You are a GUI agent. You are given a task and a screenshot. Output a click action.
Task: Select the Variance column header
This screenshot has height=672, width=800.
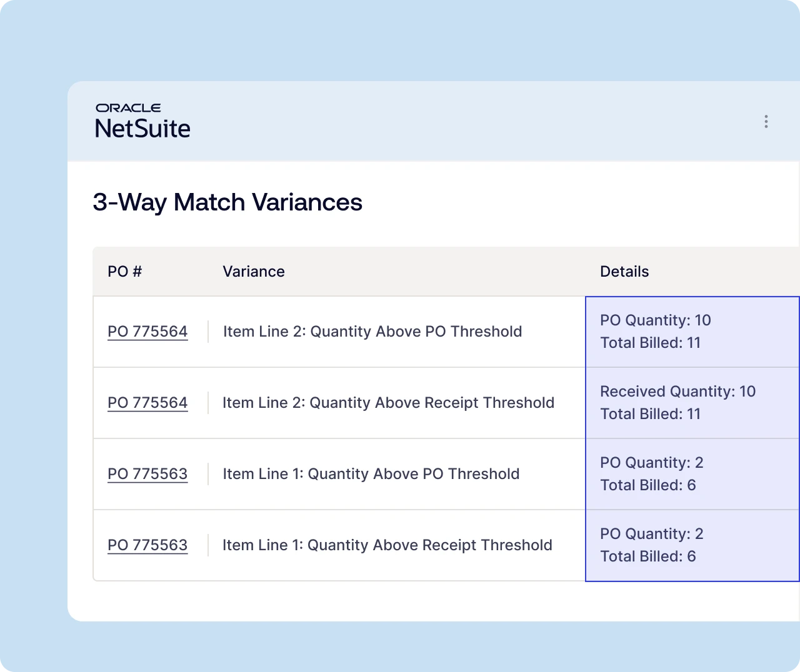[x=254, y=272]
